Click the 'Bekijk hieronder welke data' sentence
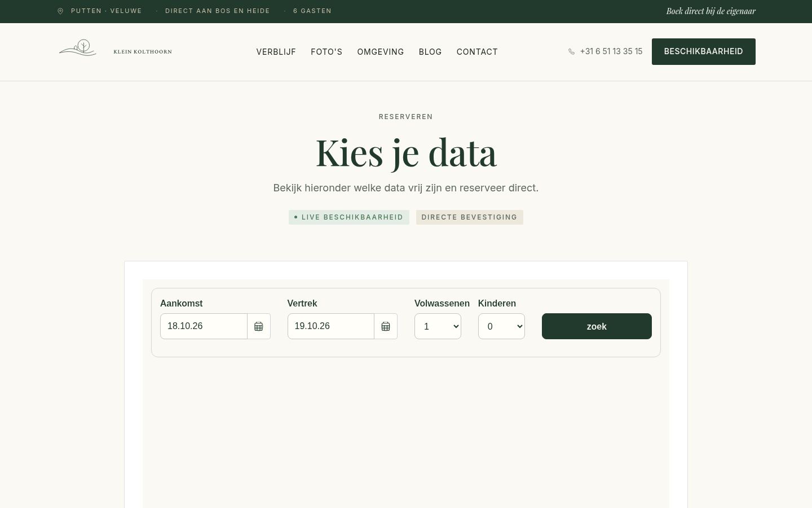 (406, 188)
